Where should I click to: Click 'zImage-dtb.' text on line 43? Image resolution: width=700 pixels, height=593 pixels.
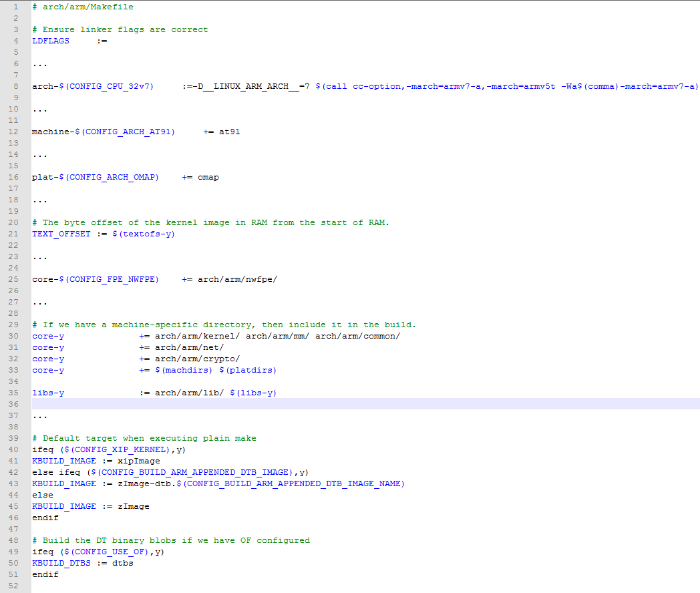pos(147,483)
